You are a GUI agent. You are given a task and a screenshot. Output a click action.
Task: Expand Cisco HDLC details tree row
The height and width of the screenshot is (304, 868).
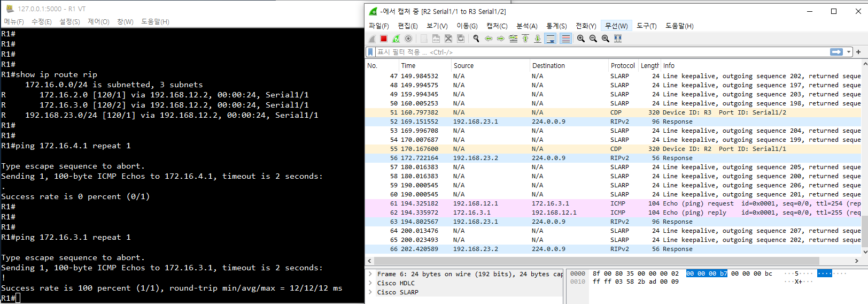coord(370,283)
